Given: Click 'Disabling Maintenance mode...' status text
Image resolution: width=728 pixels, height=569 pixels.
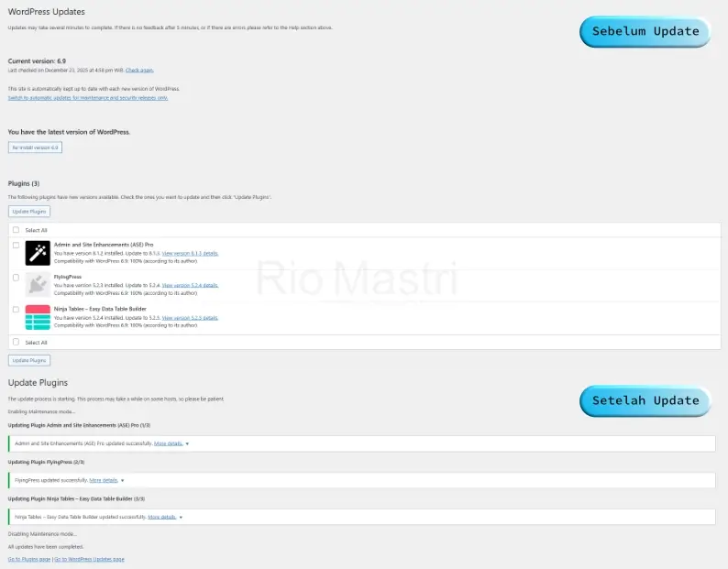Looking at the screenshot, I should [x=42, y=534].
